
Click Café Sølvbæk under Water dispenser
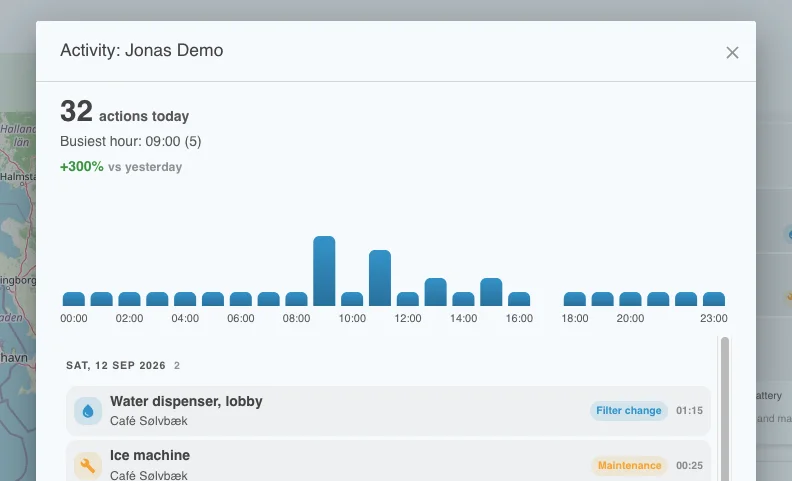click(x=148, y=421)
